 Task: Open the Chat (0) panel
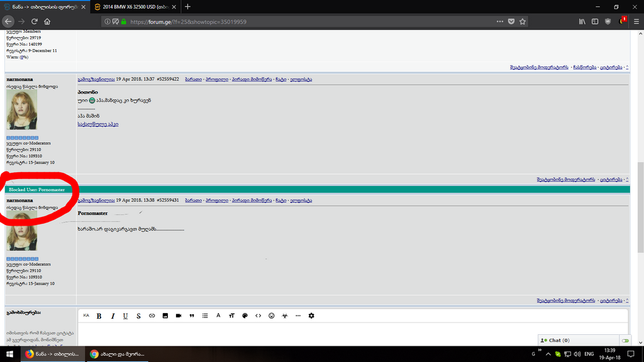(x=579, y=340)
